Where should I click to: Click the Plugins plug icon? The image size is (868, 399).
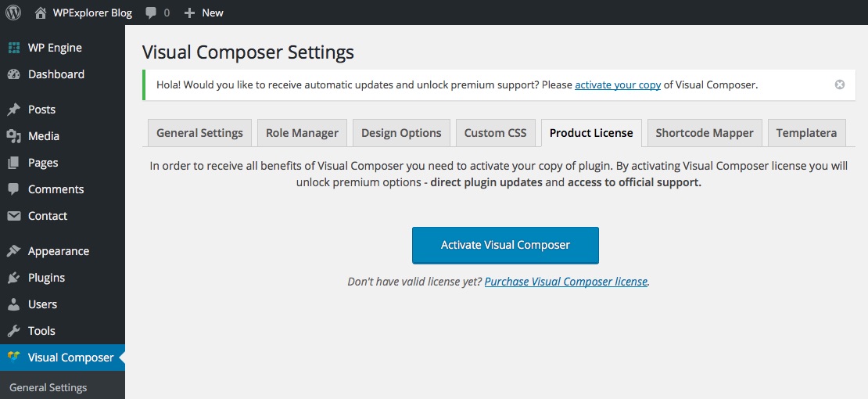pos(14,278)
